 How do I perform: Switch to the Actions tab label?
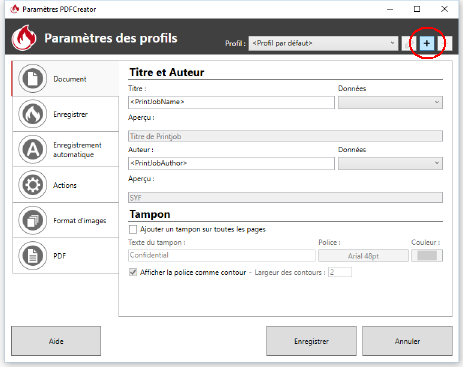pos(65,185)
